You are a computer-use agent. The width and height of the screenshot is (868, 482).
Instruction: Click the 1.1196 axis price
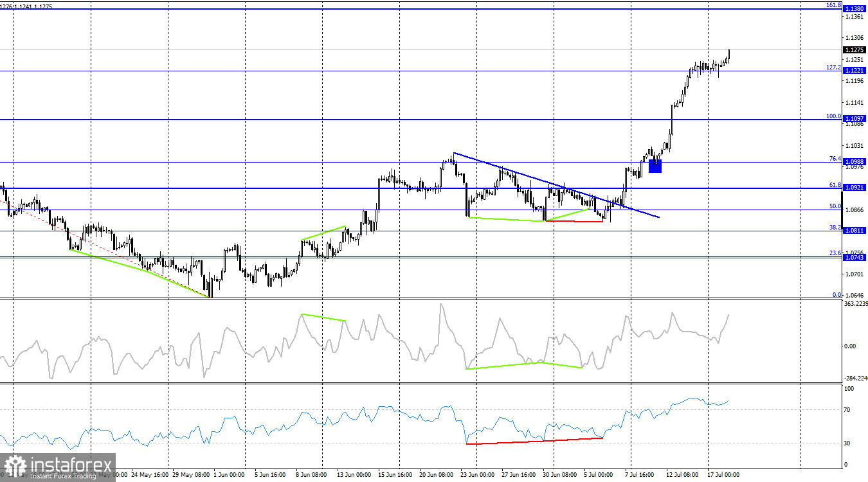[x=855, y=81]
